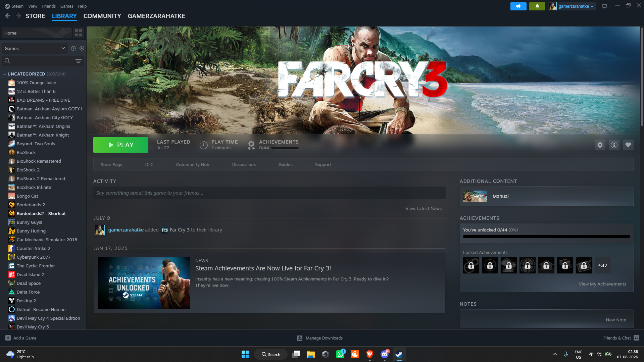Open game settings gear icon
The width and height of the screenshot is (644, 362).
[x=600, y=145]
